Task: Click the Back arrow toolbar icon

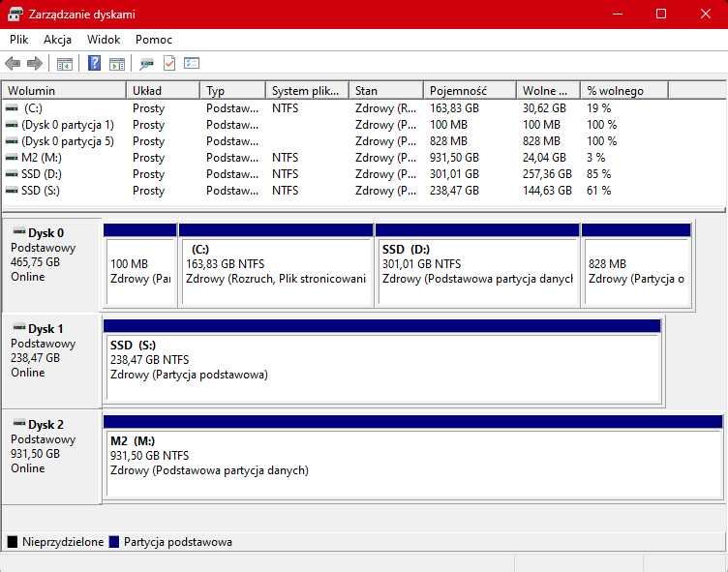Action: [x=13, y=63]
